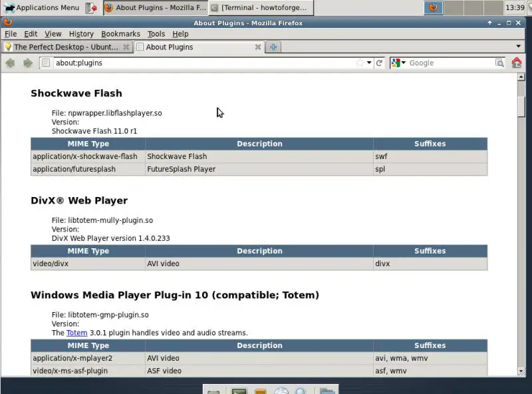Open the Help menu
The image size is (532, 394).
coord(180,34)
